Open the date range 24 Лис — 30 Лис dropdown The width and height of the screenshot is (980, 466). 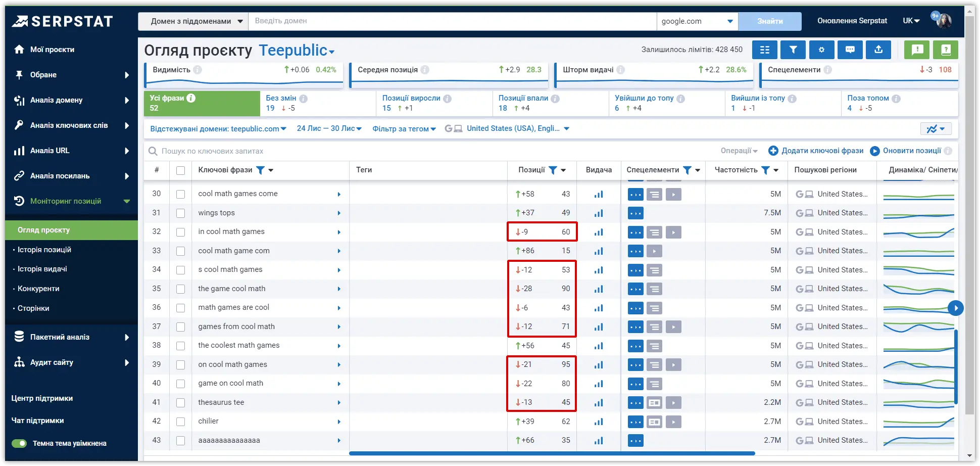[x=329, y=128]
